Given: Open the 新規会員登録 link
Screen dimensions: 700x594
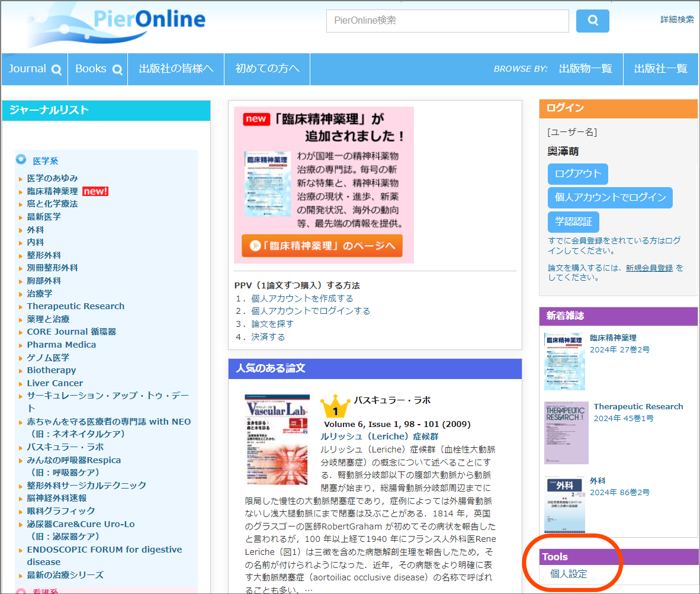Looking at the screenshot, I should (x=649, y=268).
